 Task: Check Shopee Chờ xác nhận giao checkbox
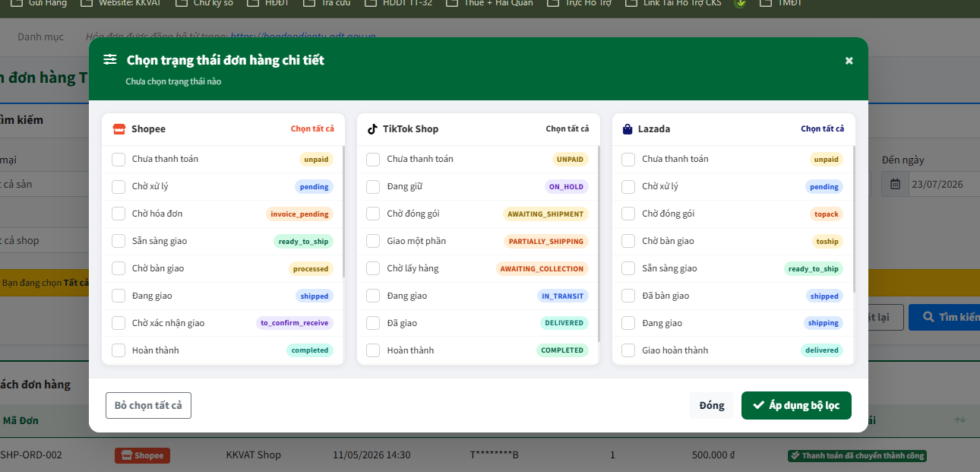tap(119, 324)
